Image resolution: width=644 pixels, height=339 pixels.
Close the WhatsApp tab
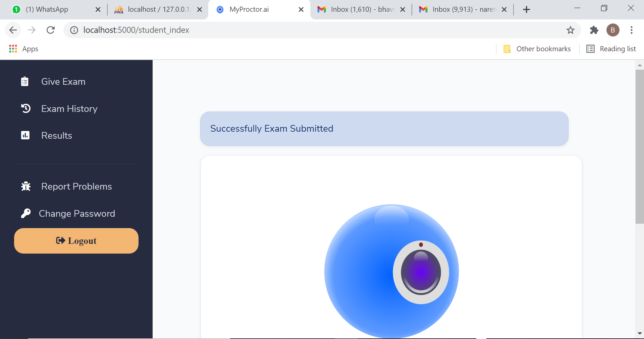(x=98, y=10)
